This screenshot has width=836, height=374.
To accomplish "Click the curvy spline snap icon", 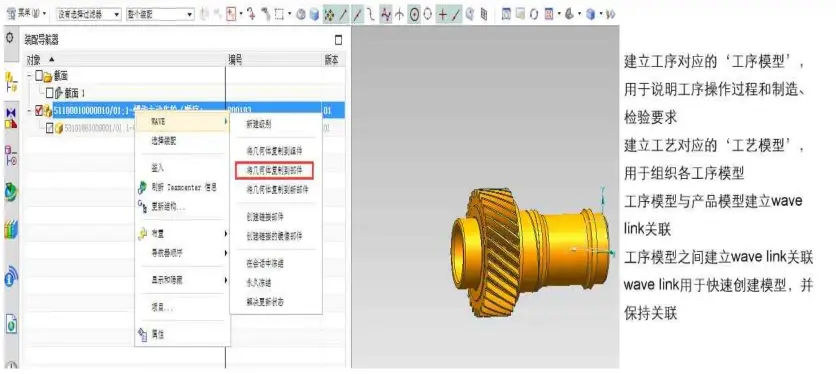I will (x=371, y=14).
